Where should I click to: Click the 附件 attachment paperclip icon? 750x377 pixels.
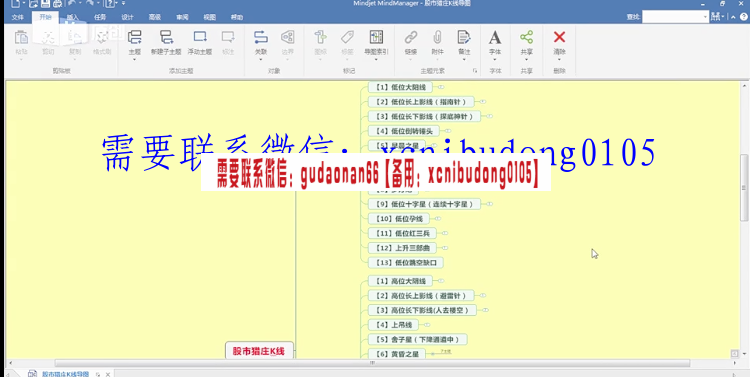point(437,37)
